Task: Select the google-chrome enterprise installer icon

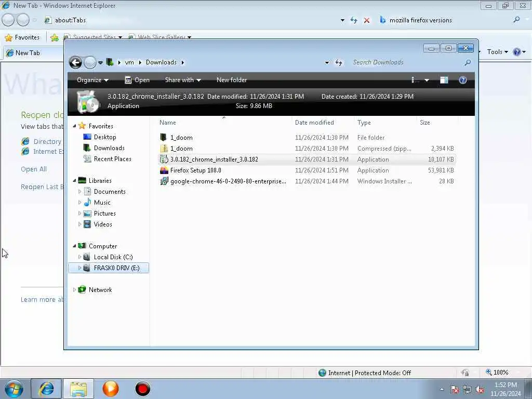Action: point(164,181)
